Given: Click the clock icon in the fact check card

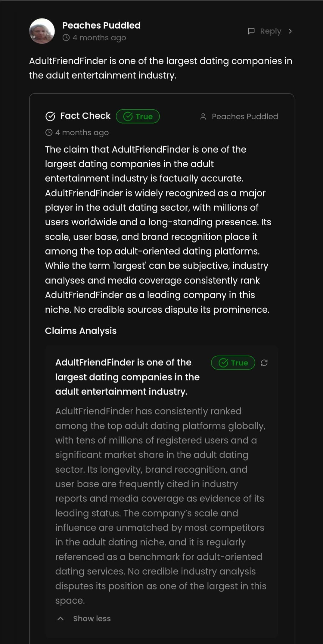Looking at the screenshot, I should point(49,133).
